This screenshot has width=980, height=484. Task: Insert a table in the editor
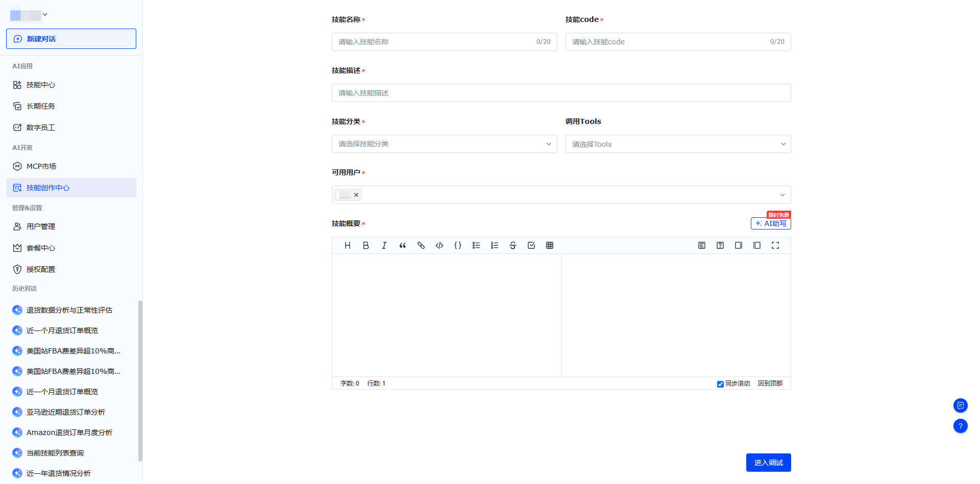[550, 245]
